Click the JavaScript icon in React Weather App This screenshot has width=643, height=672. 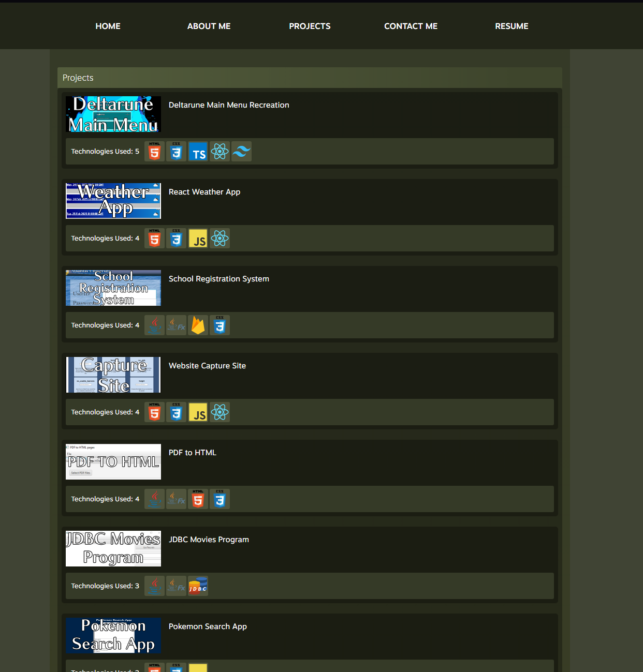click(198, 238)
